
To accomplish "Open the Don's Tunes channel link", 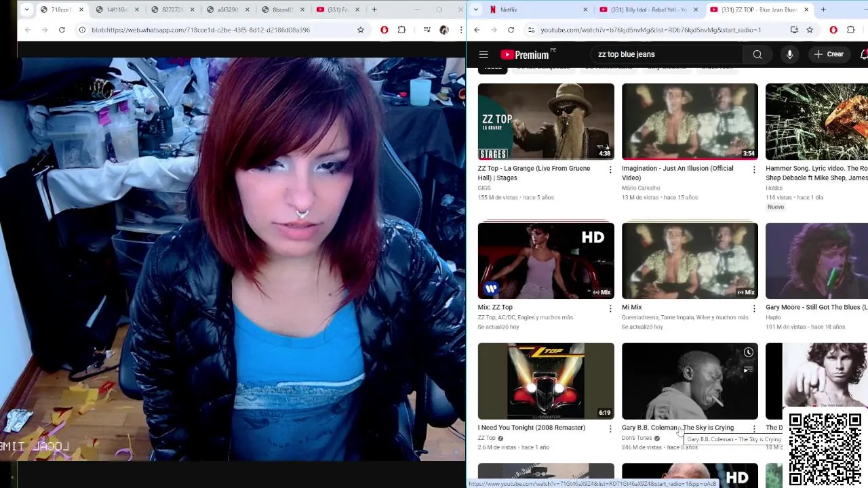I will (x=637, y=438).
